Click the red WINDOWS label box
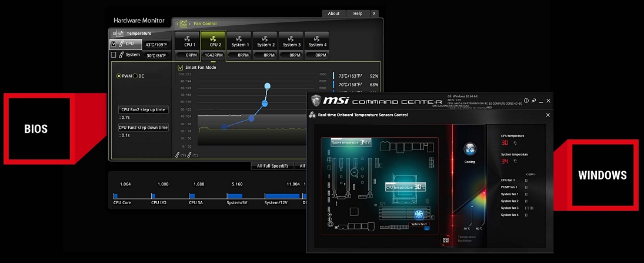 click(x=602, y=175)
